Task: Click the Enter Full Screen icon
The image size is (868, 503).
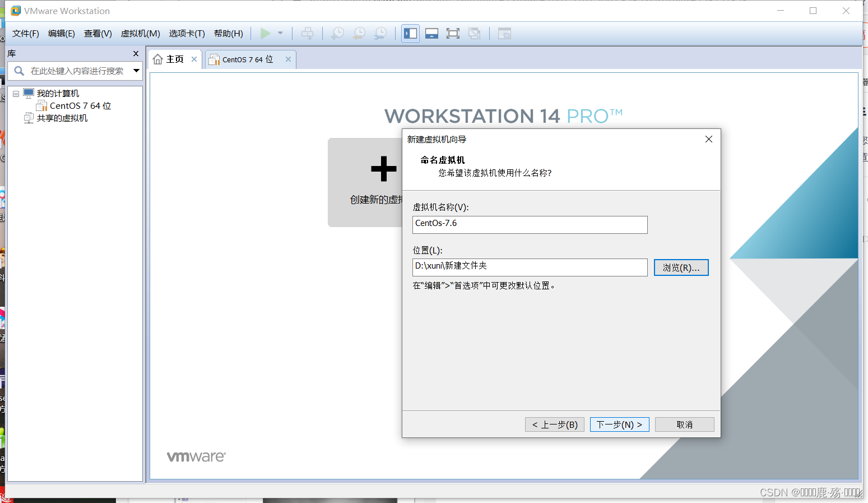Action: 453,34
